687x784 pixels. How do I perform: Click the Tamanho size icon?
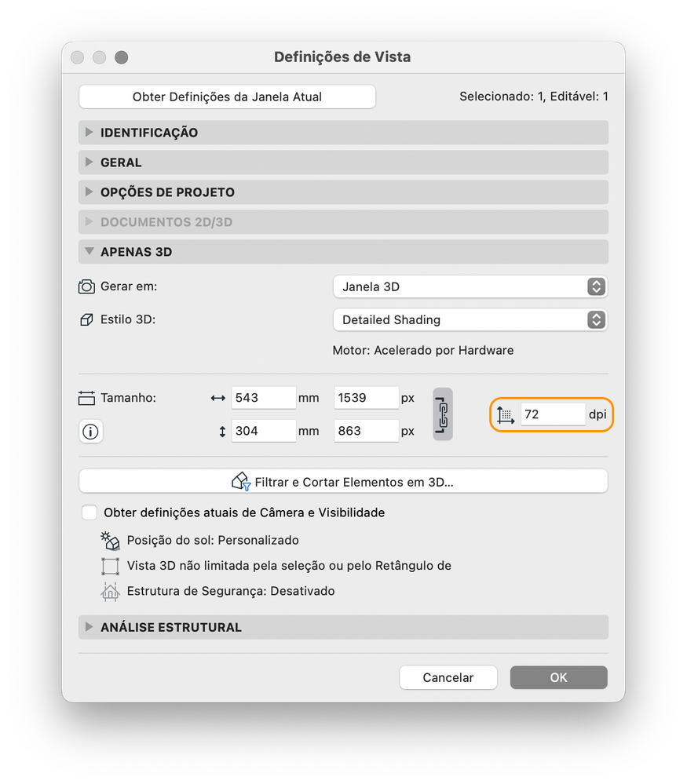tap(86, 398)
